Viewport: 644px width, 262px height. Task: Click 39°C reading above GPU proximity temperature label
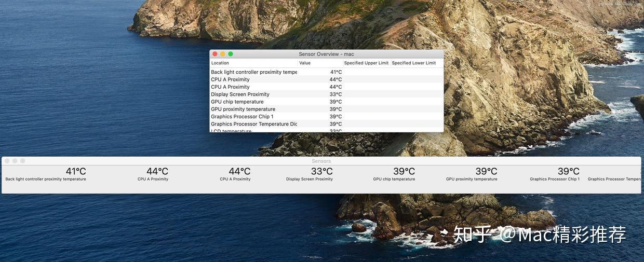point(487,171)
